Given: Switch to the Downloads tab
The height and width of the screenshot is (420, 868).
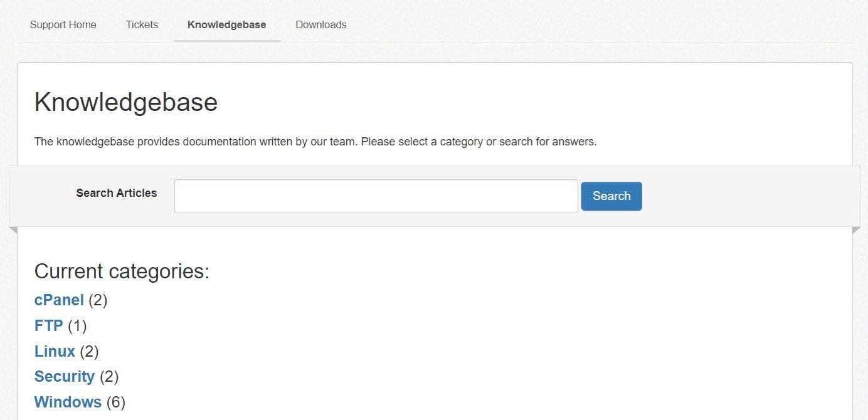Looking at the screenshot, I should [321, 25].
